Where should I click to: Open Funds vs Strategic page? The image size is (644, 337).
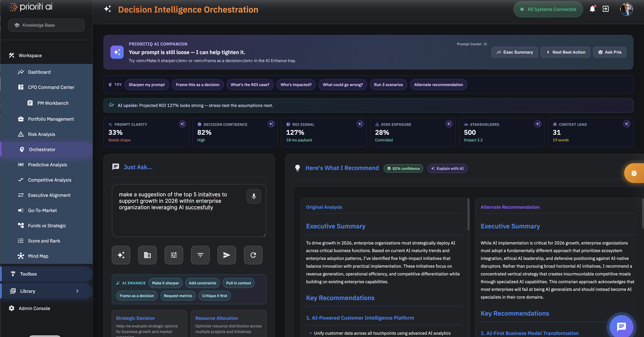pyautogui.click(x=46, y=226)
